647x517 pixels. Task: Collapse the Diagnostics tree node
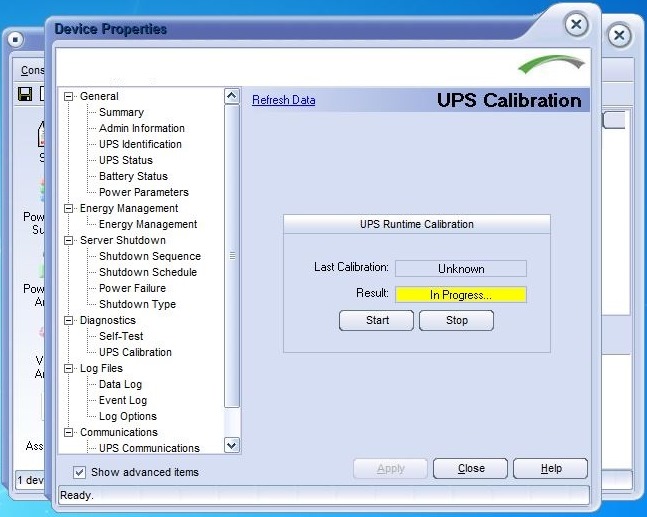[x=68, y=321]
